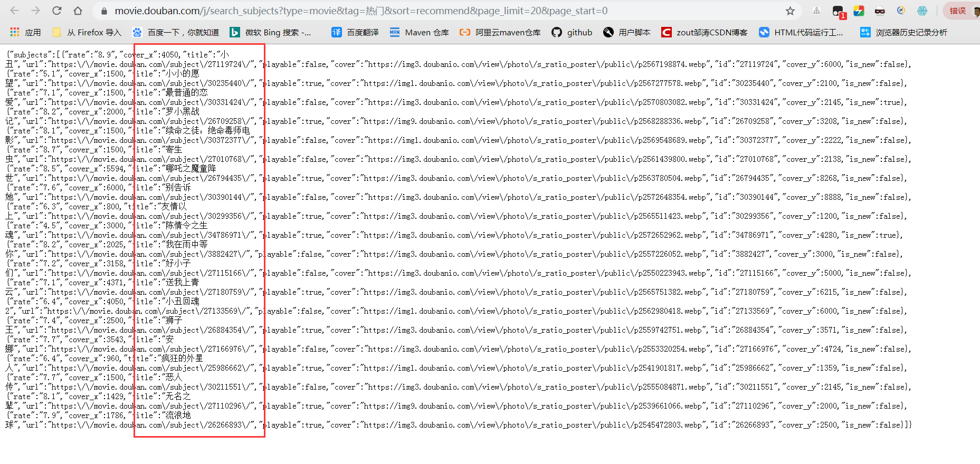980x464 pixels.
Task: Open the masked document extension icon
Action: 880,11
